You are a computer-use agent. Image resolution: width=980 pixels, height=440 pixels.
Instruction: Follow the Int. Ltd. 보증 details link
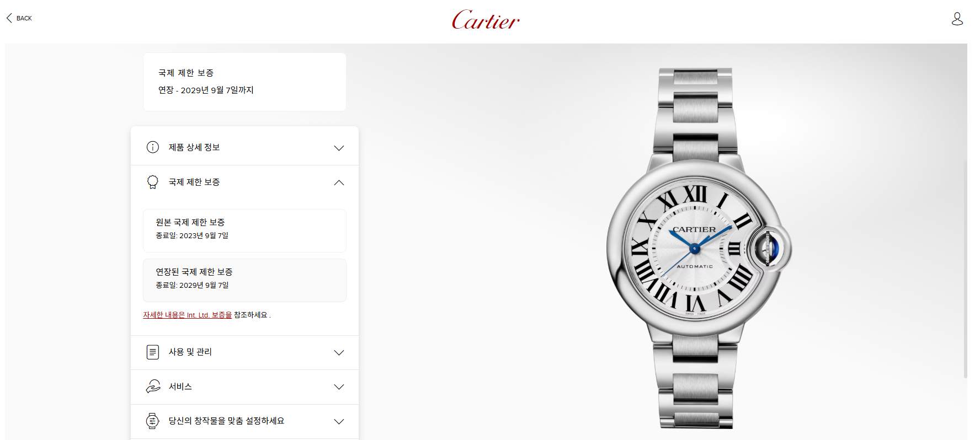[x=188, y=315]
